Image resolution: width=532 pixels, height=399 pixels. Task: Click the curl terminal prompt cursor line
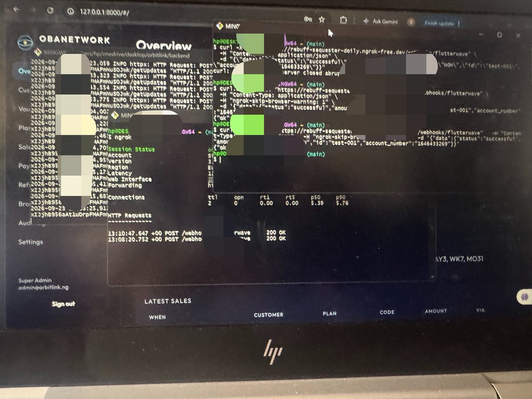pos(217,159)
